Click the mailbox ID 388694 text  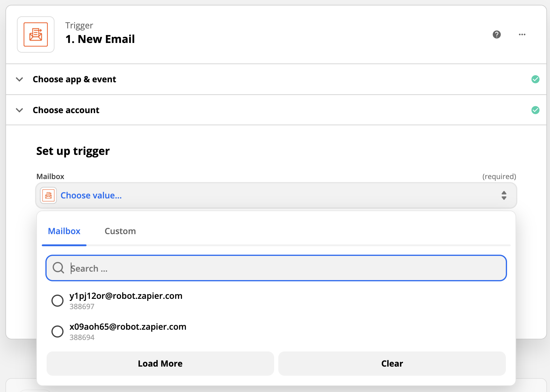tap(82, 338)
